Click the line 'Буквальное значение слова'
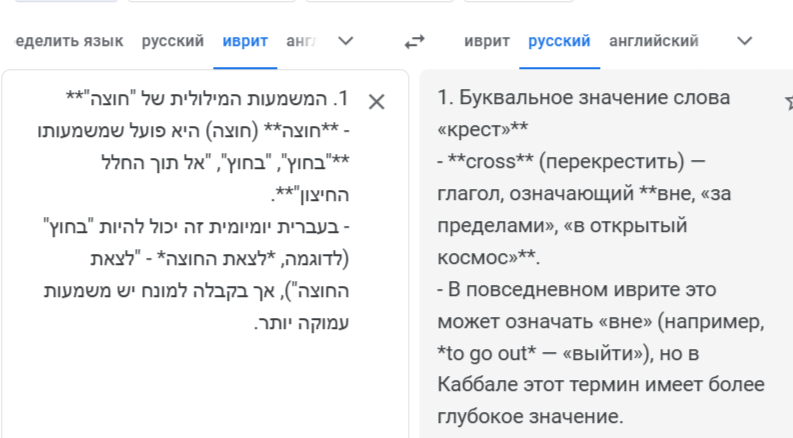The image size is (793, 438). [584, 98]
